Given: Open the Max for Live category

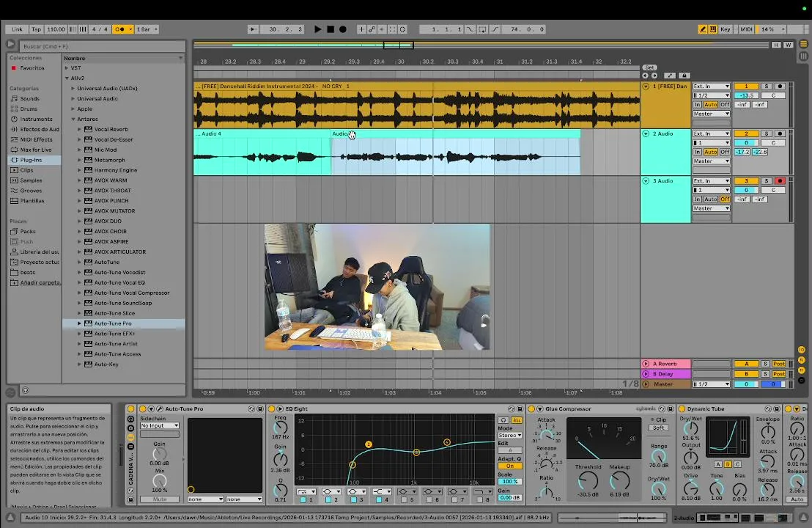Looking at the screenshot, I should coord(35,150).
